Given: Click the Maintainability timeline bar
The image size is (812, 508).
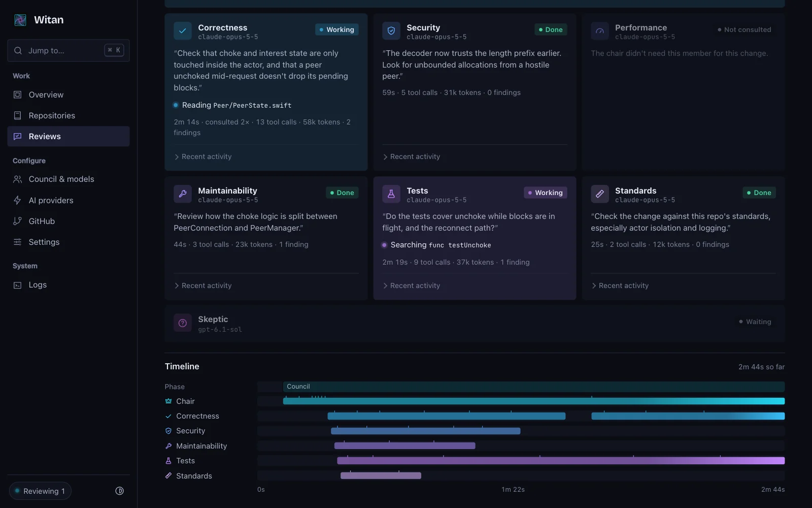Looking at the screenshot, I should pos(404,446).
